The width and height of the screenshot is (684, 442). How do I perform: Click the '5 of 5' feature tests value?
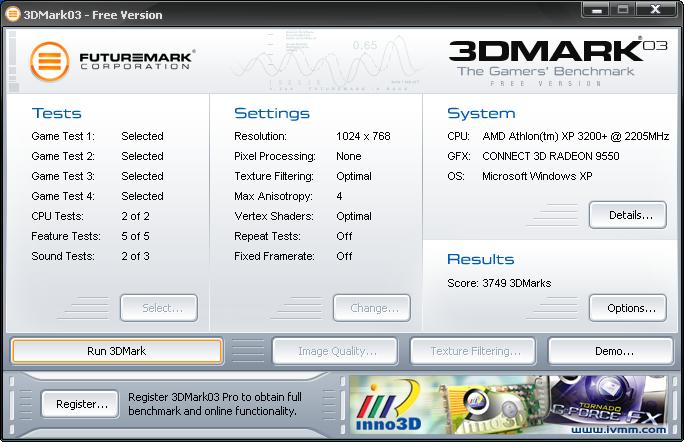(x=135, y=236)
